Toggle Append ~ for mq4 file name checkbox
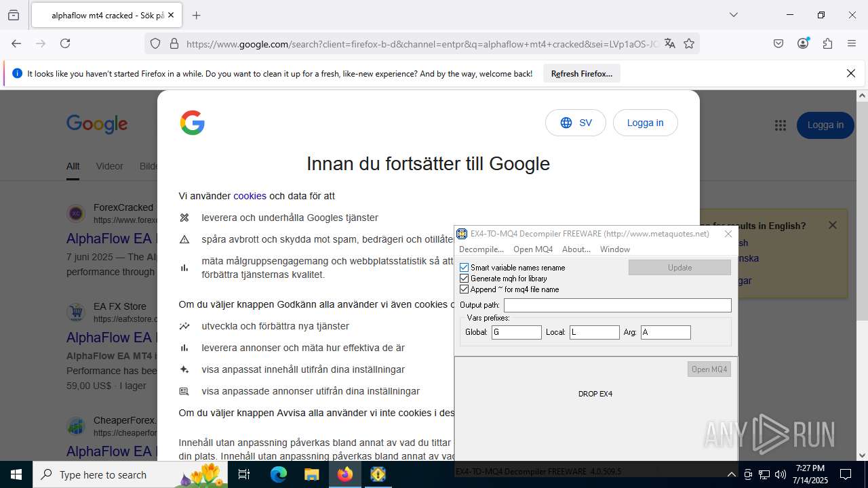The height and width of the screenshot is (488, 868). (x=465, y=289)
